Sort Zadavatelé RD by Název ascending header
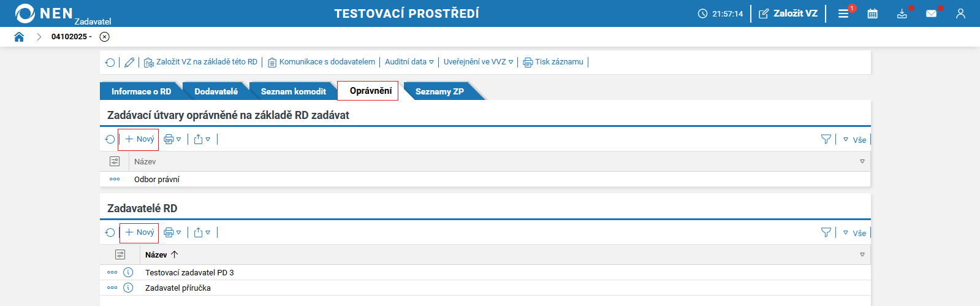Viewport: 980px width, 306px height. coord(162,254)
